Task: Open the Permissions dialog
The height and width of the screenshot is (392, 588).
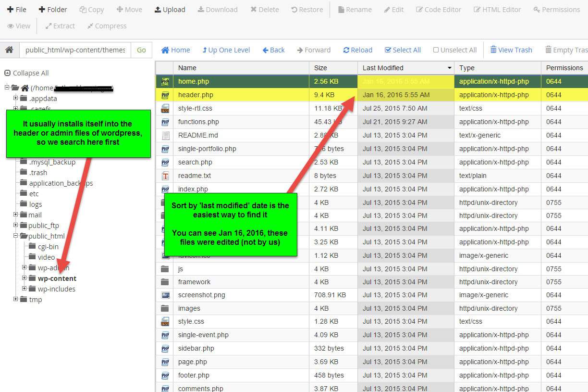Action: 557,10
